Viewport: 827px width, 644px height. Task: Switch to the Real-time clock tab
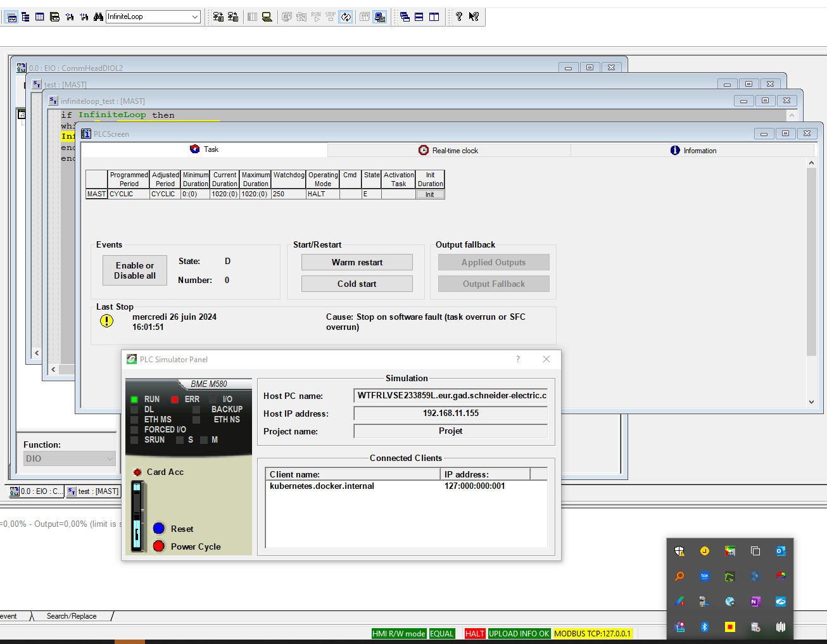[x=449, y=150]
